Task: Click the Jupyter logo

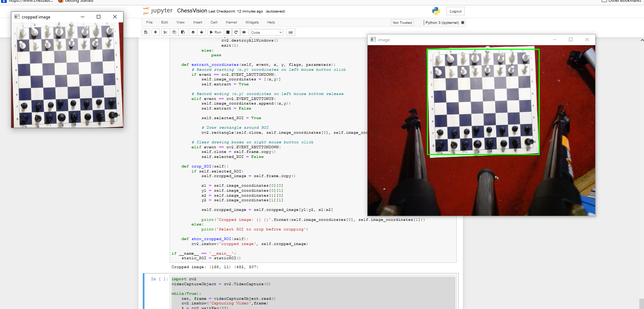Action: pos(158,11)
